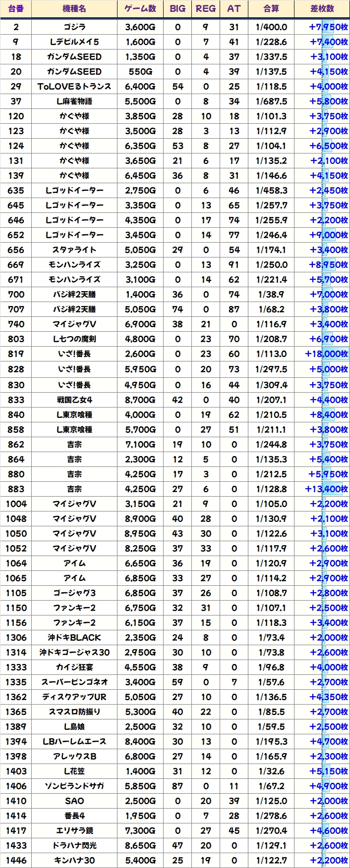The image size is (350, 868).
Task: Click the 合算 column header
Action: pyautogui.click(x=271, y=9)
